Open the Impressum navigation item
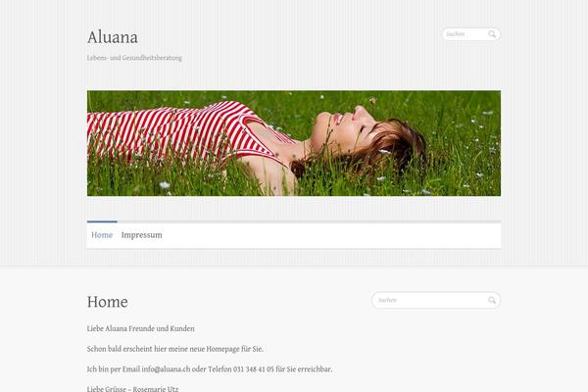The width and height of the screenshot is (588, 392). tap(142, 235)
